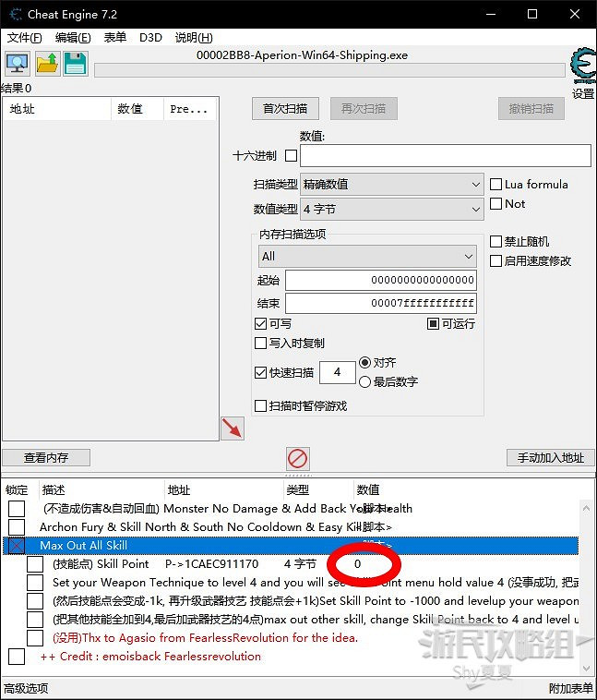This screenshot has height=700, width=597.
Task: Select the Thx to Agasio entry text
Action: tap(205, 637)
